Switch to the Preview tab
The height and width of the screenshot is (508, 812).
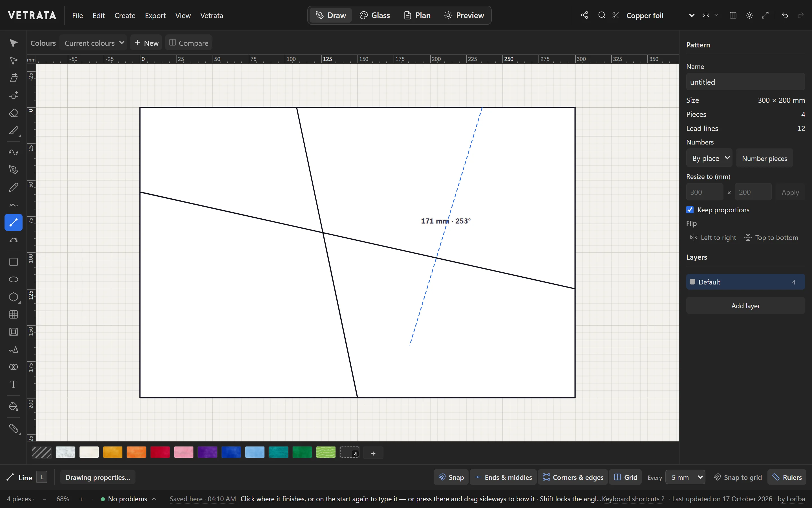pos(464,16)
